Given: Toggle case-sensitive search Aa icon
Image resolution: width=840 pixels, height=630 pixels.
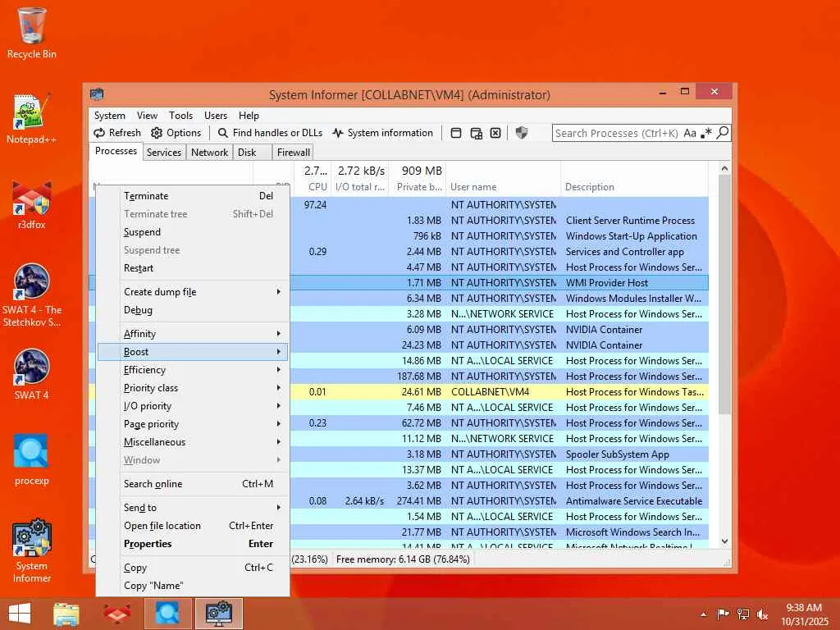Looking at the screenshot, I should (690, 133).
